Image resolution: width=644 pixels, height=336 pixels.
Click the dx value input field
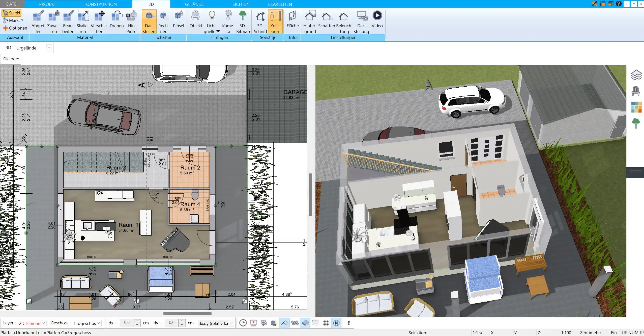pyautogui.click(x=127, y=323)
